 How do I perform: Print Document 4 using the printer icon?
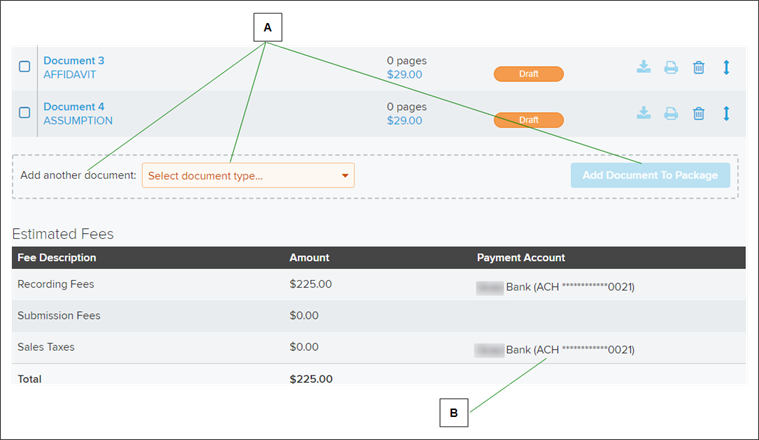[671, 113]
